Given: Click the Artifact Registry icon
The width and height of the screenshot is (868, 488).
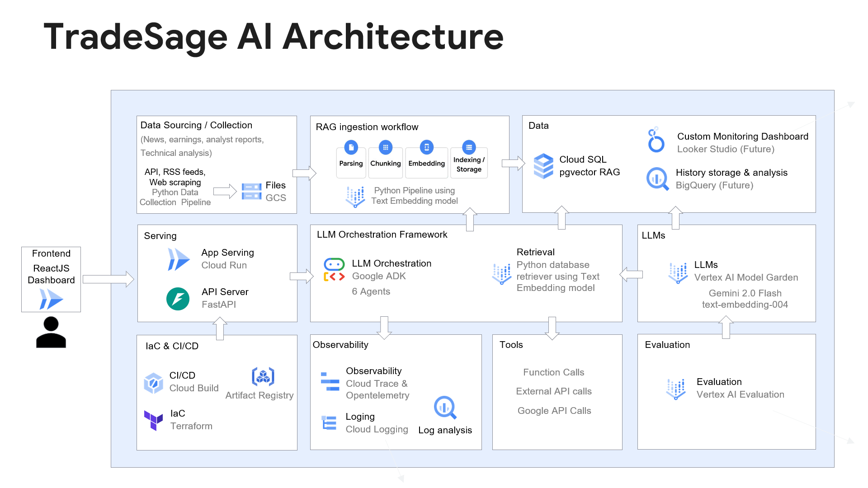Looking at the screenshot, I should (263, 376).
